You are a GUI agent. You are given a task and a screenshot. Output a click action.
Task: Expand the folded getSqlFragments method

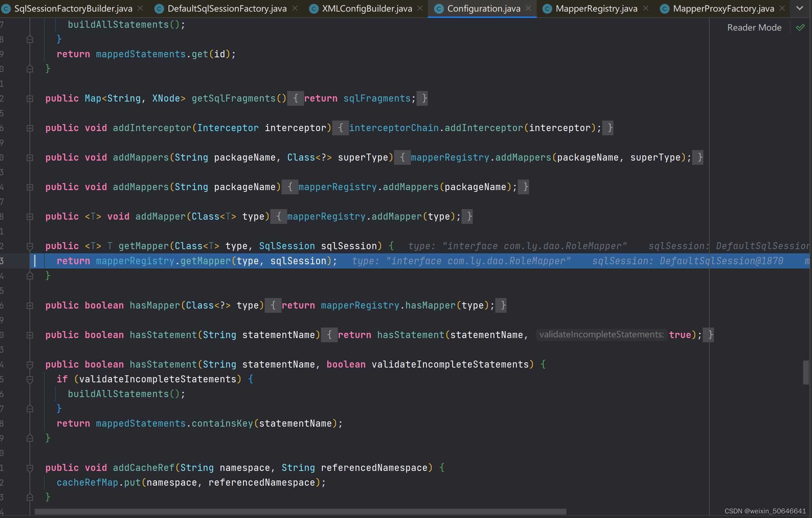pos(30,99)
